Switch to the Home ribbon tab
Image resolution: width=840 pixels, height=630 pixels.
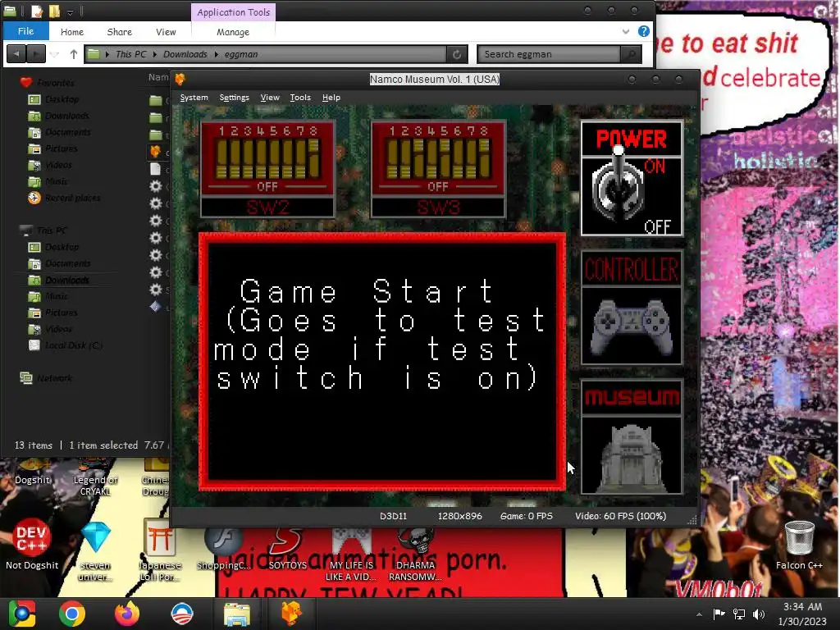[72, 32]
